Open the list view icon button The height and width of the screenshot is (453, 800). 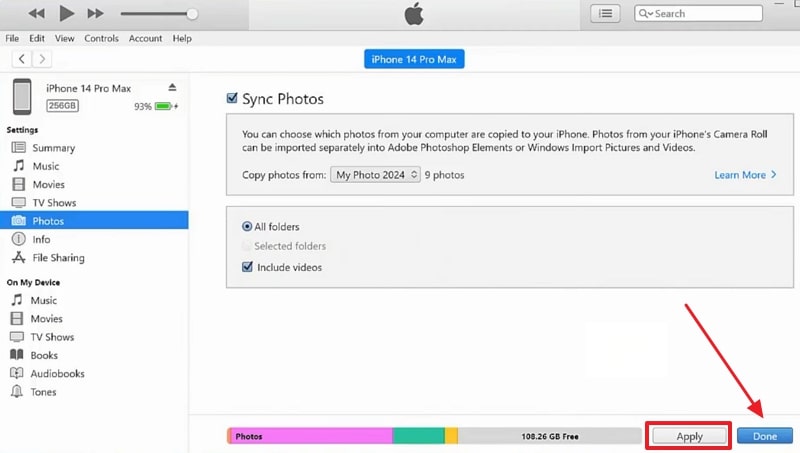pos(605,14)
